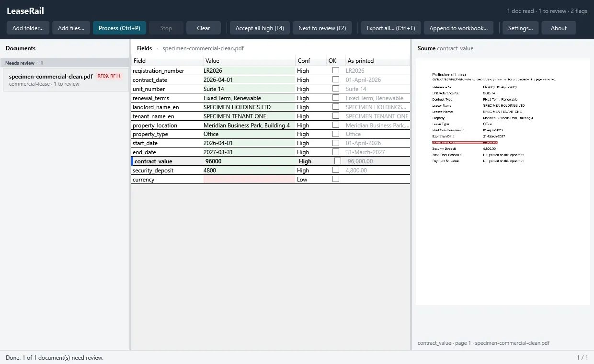594x364 pixels.
Task: Click the As printed column header
Action: [377, 61]
